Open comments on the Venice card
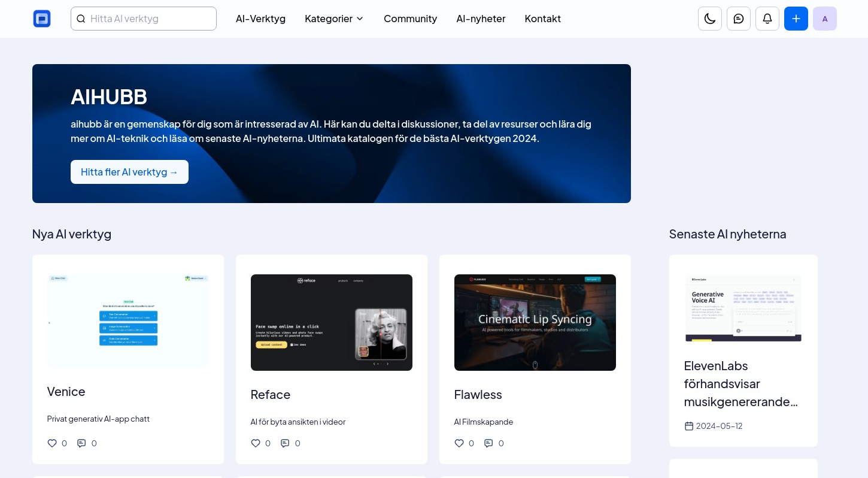Screen dimensions: 868x478 [82, 443]
